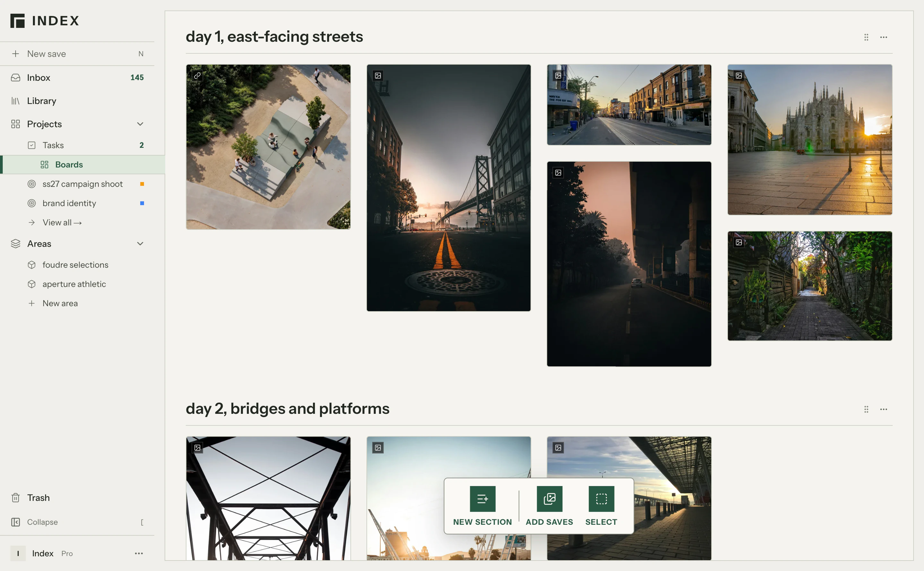This screenshot has height=571, width=924.
Task: Click the day 2, bridges and platforms heading
Action: 287,409
